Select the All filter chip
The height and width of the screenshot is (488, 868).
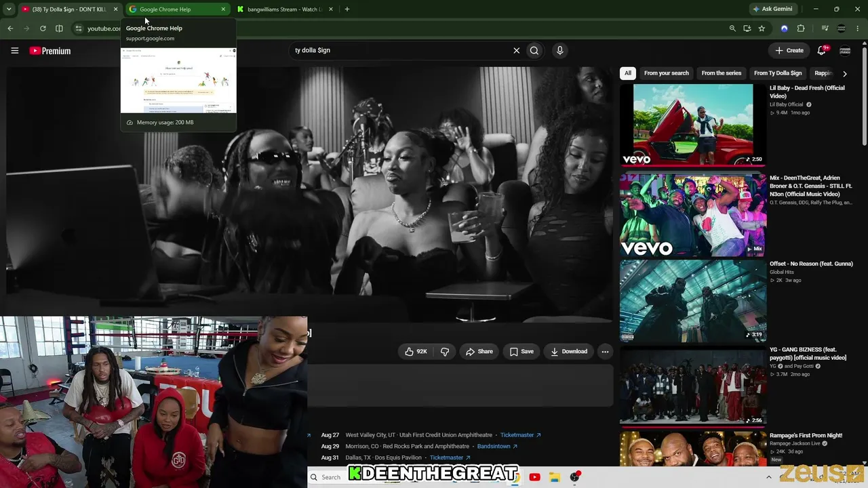coord(628,73)
